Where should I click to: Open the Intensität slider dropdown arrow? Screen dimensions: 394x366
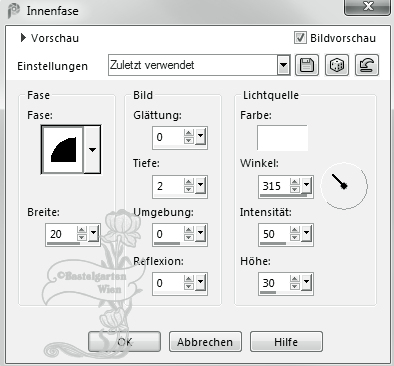(306, 233)
